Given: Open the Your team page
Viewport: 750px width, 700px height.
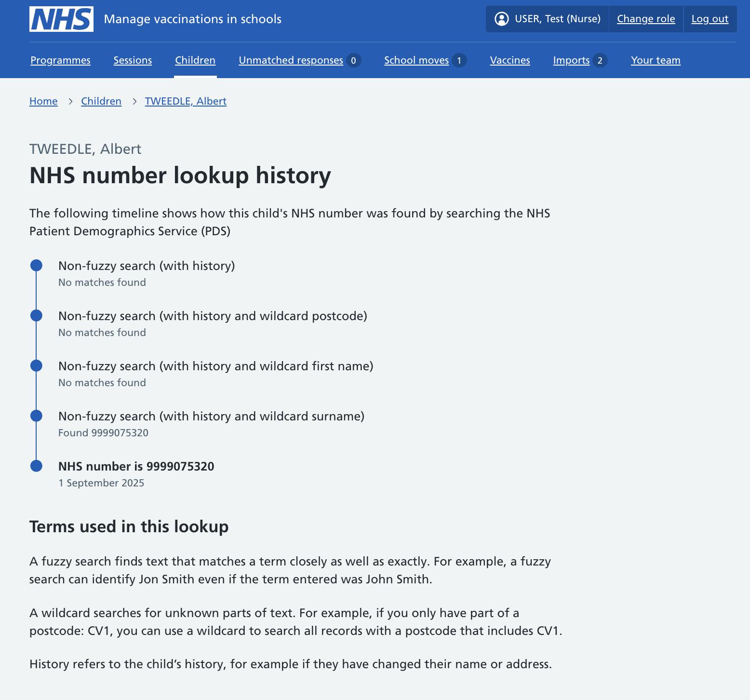Looking at the screenshot, I should (656, 60).
